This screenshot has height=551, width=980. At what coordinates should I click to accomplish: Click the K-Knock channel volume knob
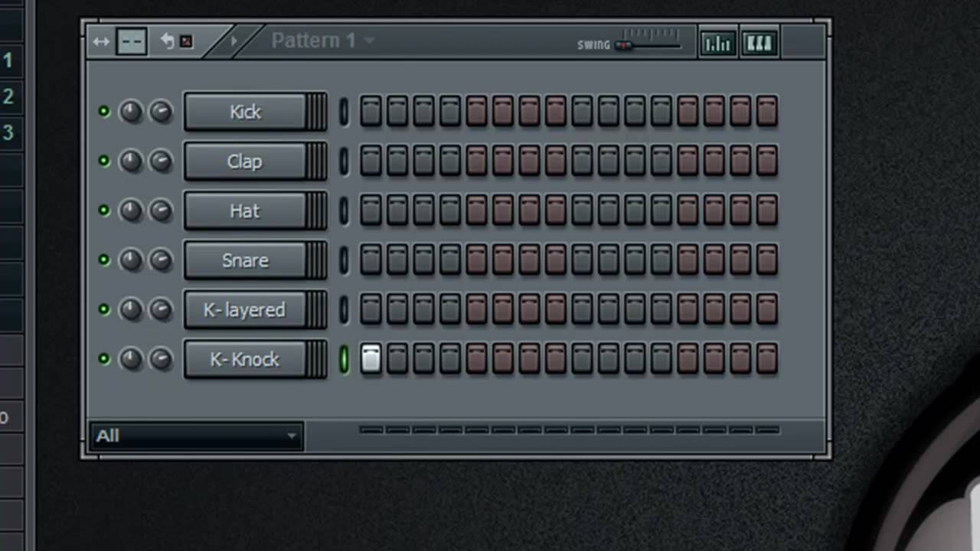(x=160, y=359)
